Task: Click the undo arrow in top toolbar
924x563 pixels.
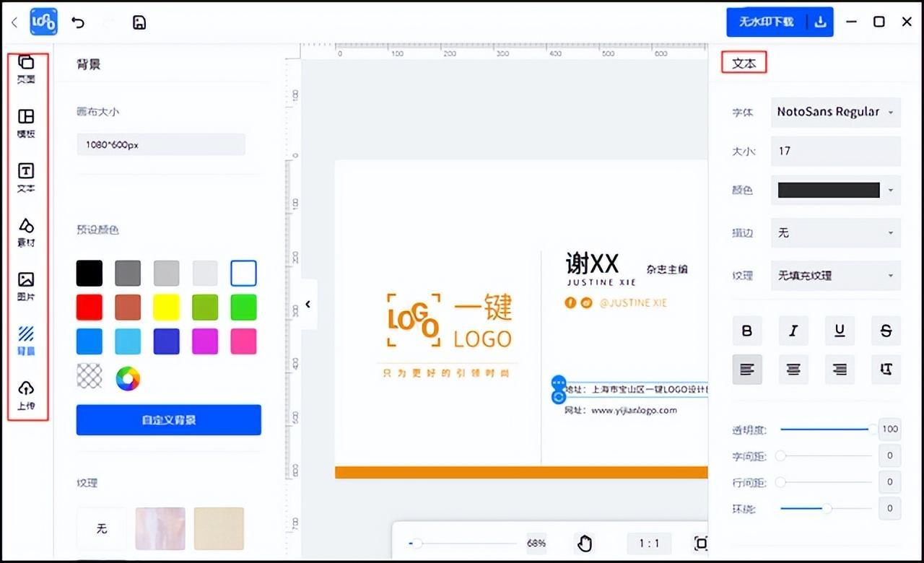Action: tap(78, 22)
